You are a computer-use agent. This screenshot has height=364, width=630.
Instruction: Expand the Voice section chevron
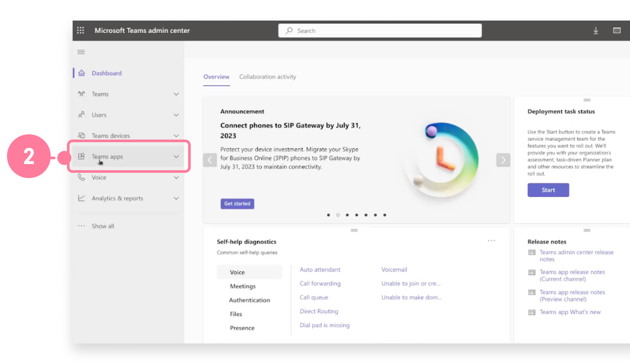176,178
